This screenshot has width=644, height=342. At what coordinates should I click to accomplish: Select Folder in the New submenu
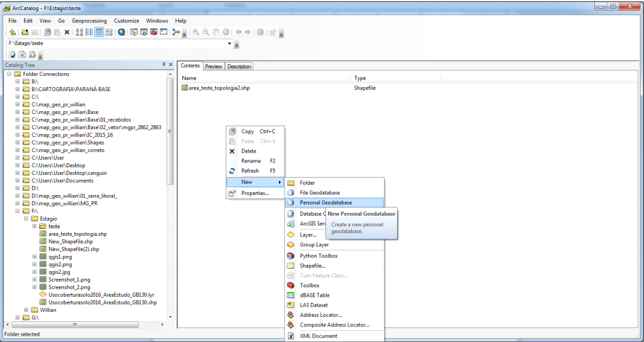334,183
